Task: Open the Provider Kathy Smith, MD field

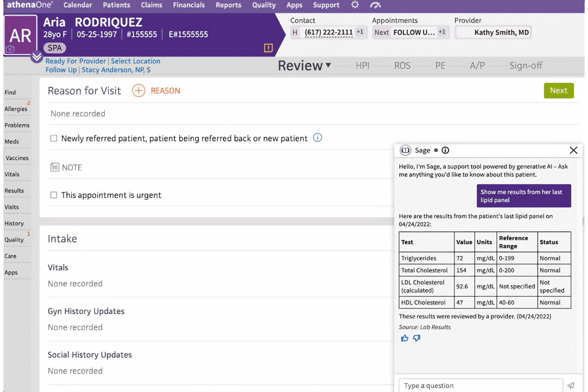Action: pos(493,33)
